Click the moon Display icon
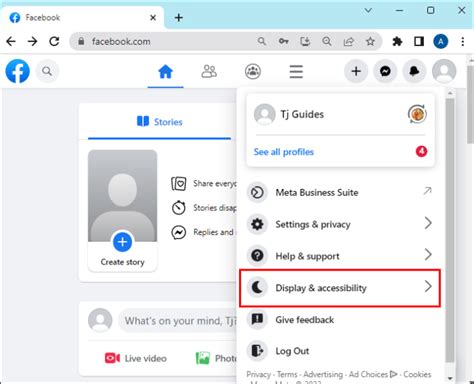Viewport: 474px width, 384px height. tap(257, 287)
